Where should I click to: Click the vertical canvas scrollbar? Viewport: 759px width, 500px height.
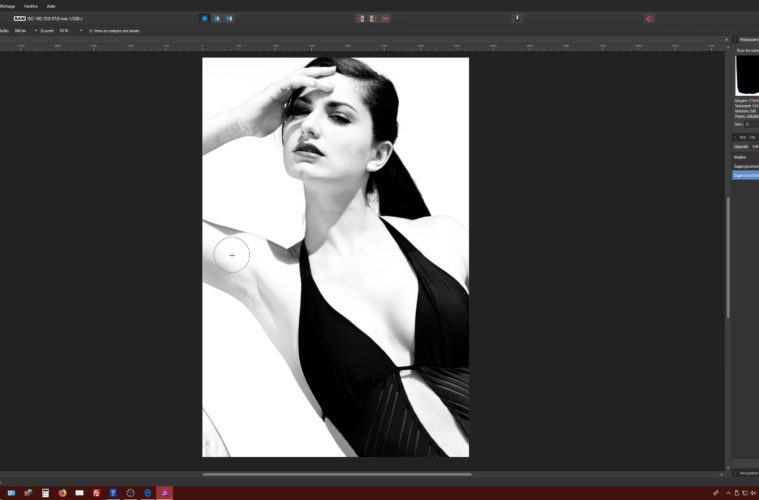(728, 258)
